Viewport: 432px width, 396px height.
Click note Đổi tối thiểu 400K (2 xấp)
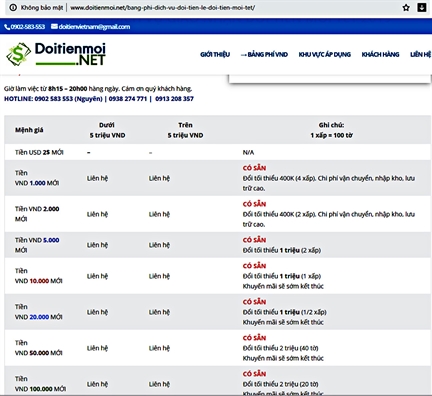pyautogui.click(x=279, y=214)
